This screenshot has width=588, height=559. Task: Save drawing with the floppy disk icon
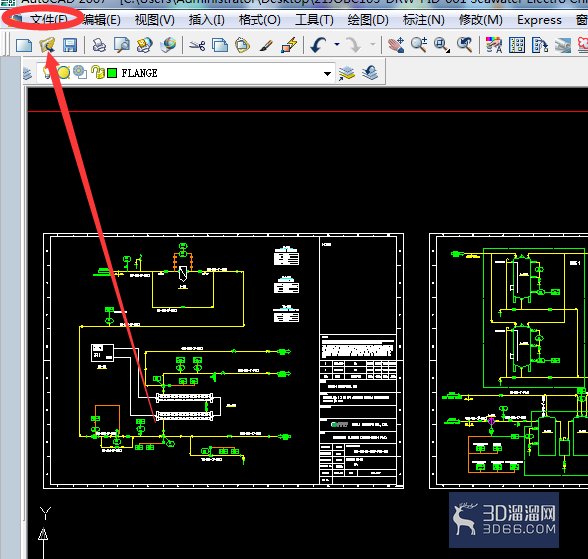tap(70, 45)
